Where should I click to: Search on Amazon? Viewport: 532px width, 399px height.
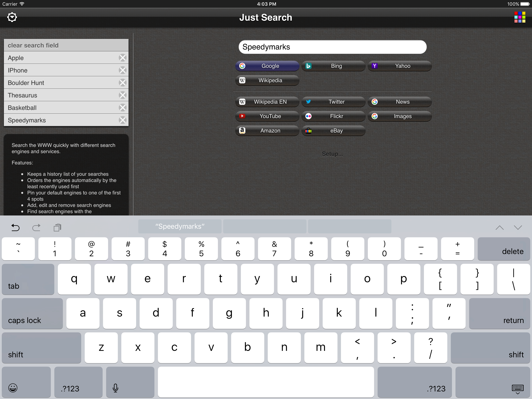pyautogui.click(x=267, y=131)
